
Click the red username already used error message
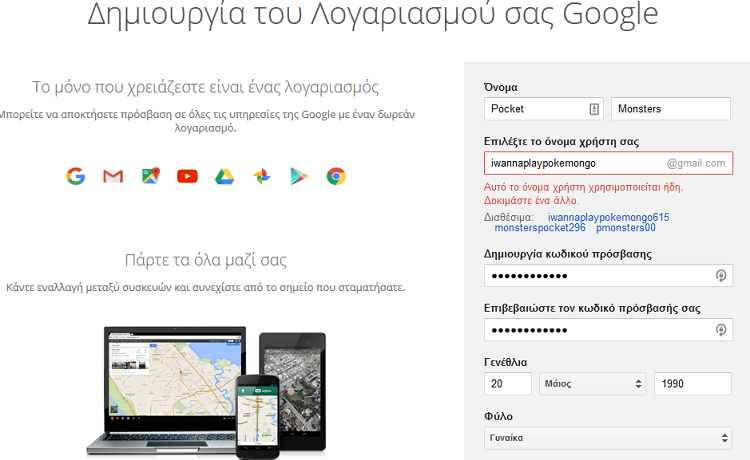(x=583, y=194)
